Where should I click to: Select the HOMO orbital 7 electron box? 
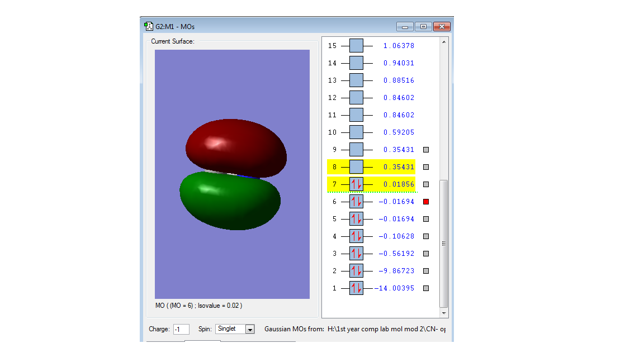pyautogui.click(x=356, y=184)
